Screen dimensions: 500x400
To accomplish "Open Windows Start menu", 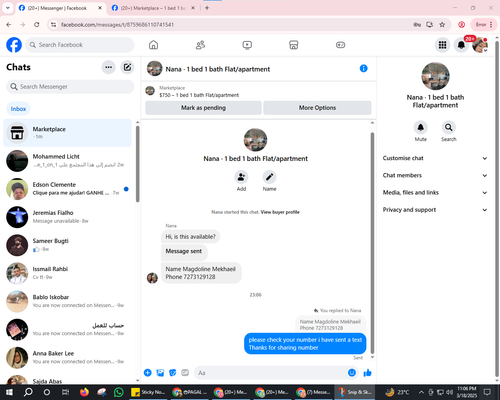I will (x=9, y=392).
